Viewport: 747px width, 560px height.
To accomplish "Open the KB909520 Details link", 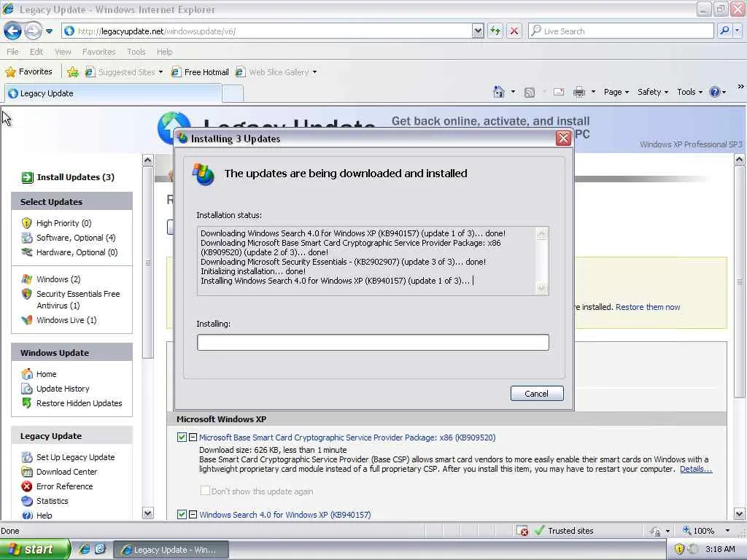I will pyautogui.click(x=695, y=469).
